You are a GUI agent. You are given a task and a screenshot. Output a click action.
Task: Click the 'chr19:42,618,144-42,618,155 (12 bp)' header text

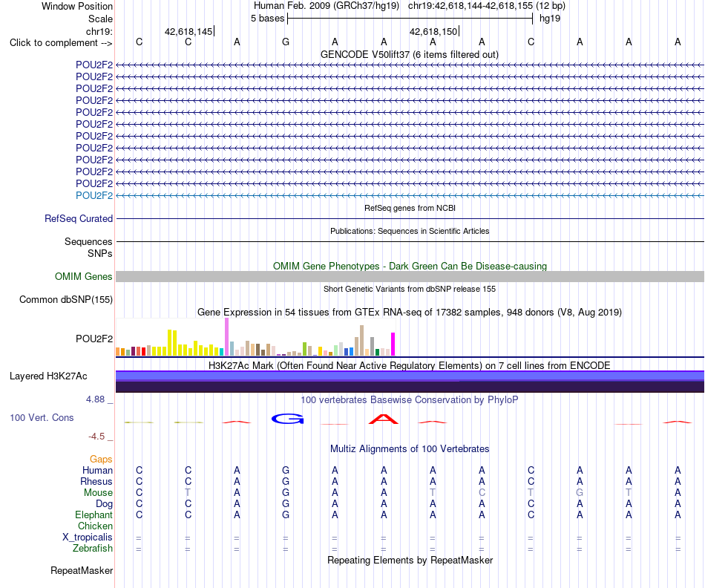[x=487, y=6]
